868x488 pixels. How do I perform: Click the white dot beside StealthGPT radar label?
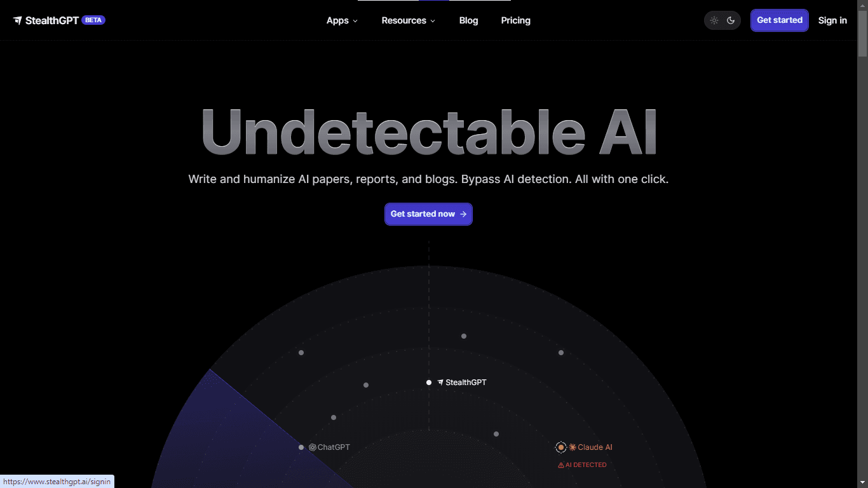coord(429,383)
